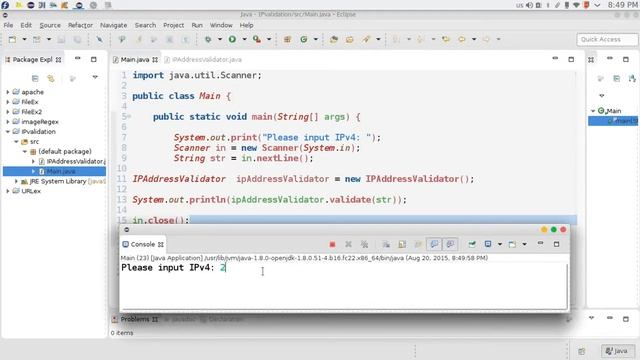Expand the JRE System Library node

coord(16,181)
